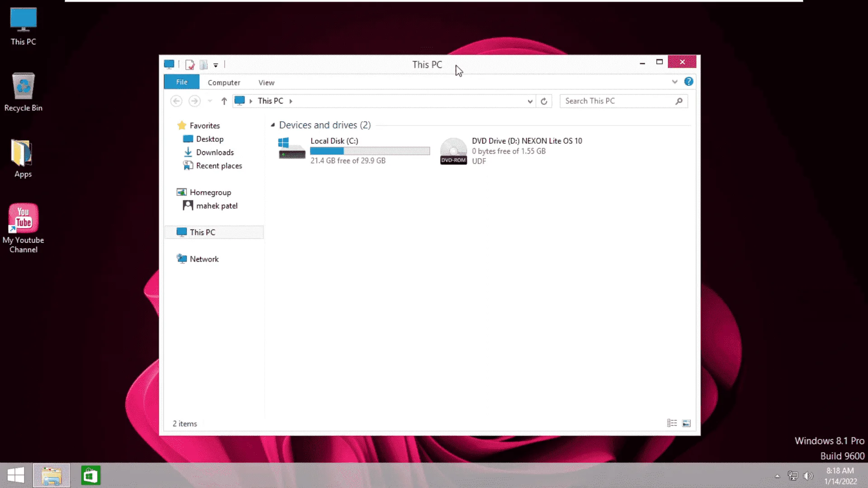Select the DVD Drive (D:) icon
Image resolution: width=868 pixels, height=488 pixels.
point(453,151)
